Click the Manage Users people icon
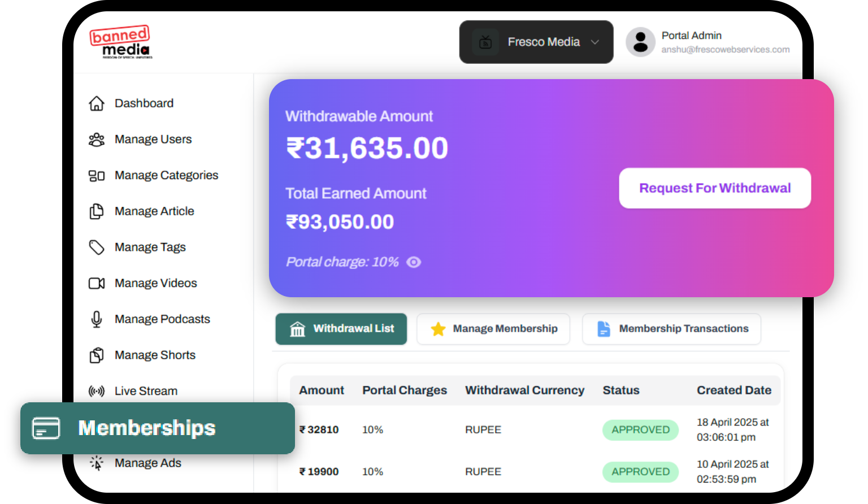The height and width of the screenshot is (504, 868). [x=97, y=139]
